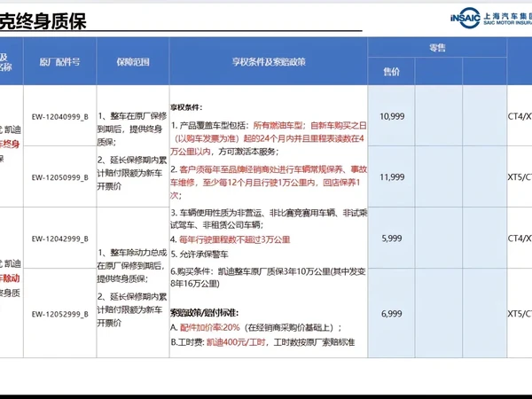Click the 售价 header cell
This screenshot has width=532, height=399.
point(391,71)
